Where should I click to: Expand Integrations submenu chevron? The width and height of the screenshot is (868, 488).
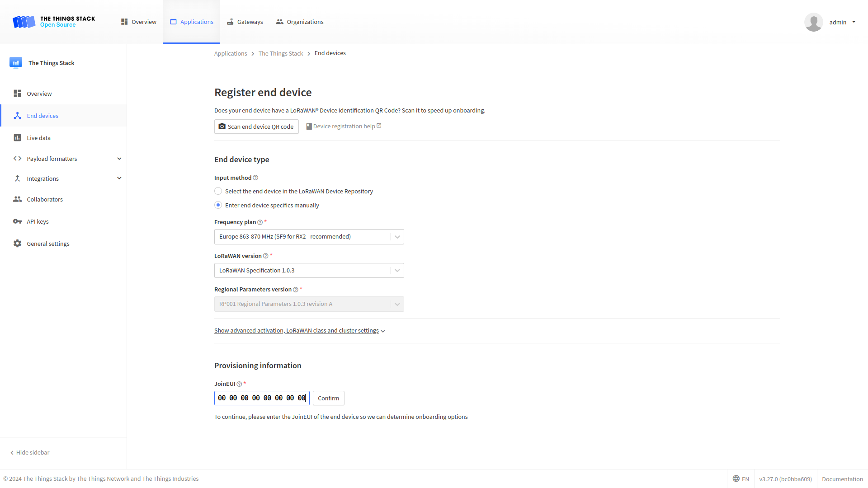[x=119, y=178]
